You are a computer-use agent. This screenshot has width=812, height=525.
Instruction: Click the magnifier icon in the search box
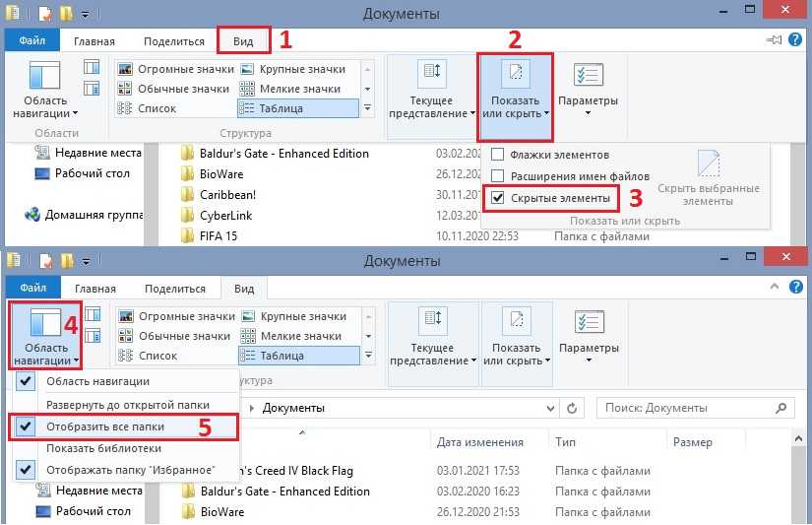(782, 407)
